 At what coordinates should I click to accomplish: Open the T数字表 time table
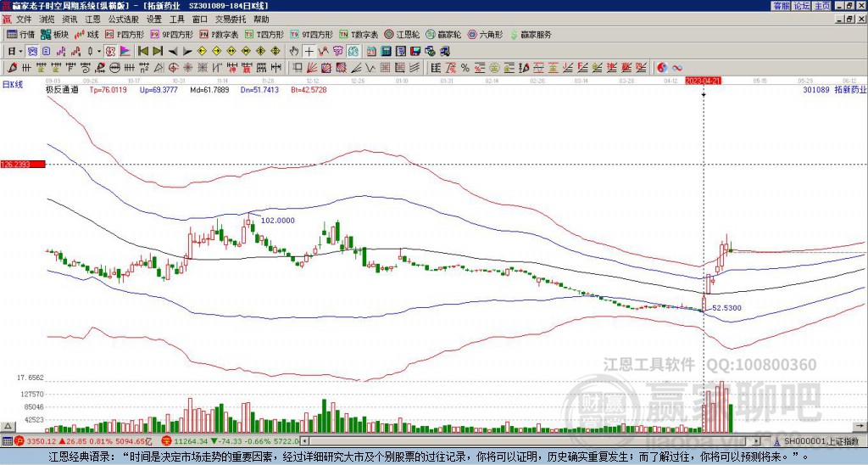359,34
